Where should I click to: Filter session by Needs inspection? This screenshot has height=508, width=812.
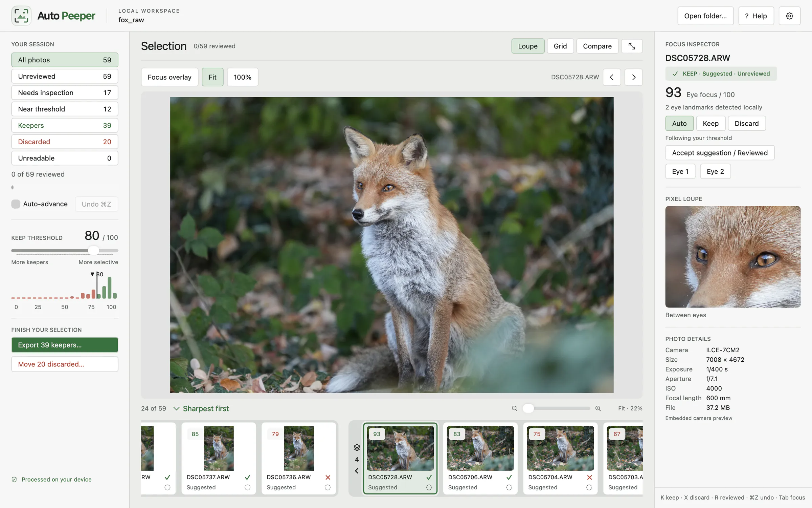pyautogui.click(x=65, y=92)
